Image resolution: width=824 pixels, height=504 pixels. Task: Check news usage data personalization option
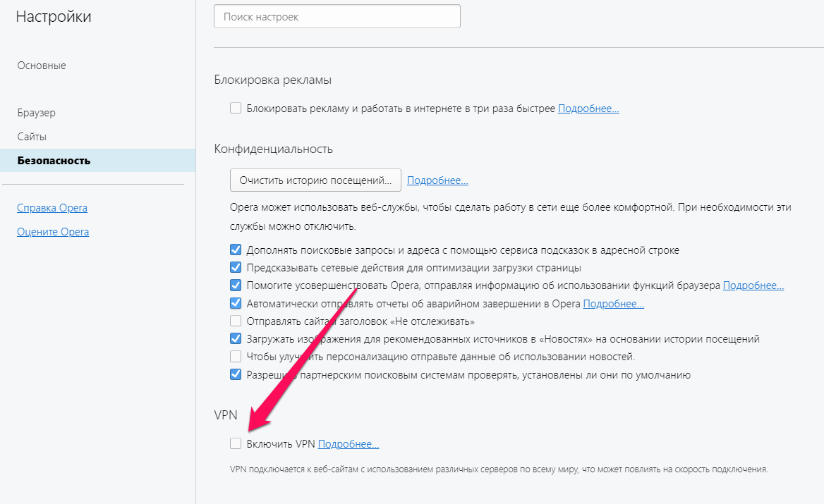point(236,357)
